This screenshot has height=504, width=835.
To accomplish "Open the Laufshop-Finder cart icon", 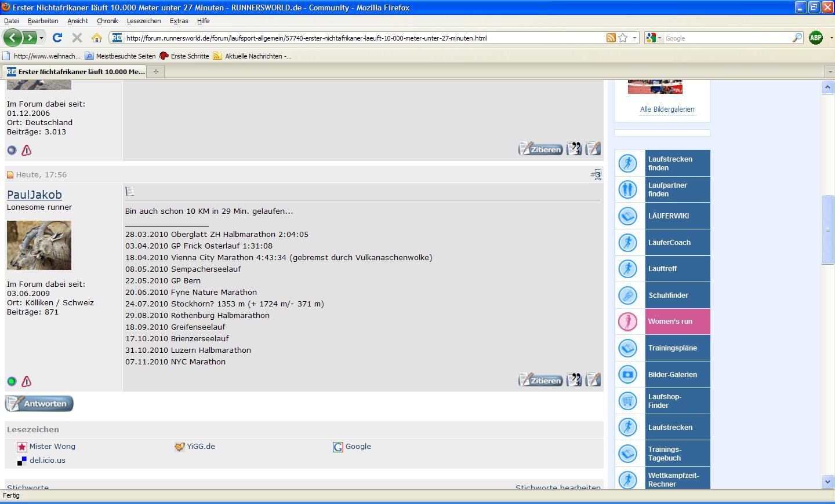I will (x=628, y=401).
